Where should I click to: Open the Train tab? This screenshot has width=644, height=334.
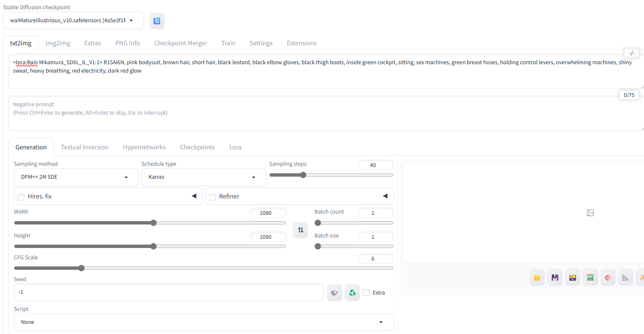(x=229, y=43)
